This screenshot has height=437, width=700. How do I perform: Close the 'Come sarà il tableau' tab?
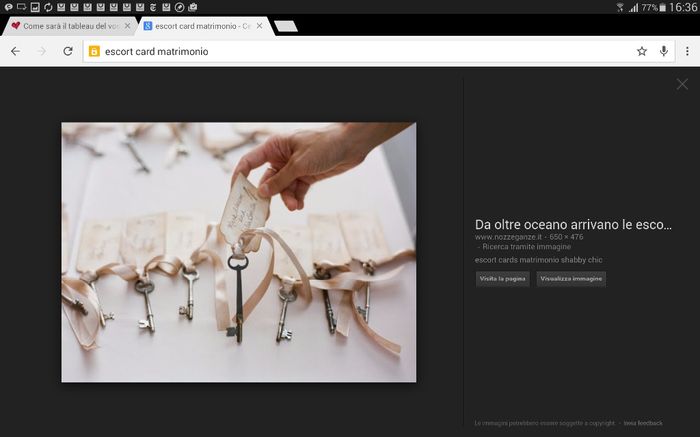[x=127, y=25]
